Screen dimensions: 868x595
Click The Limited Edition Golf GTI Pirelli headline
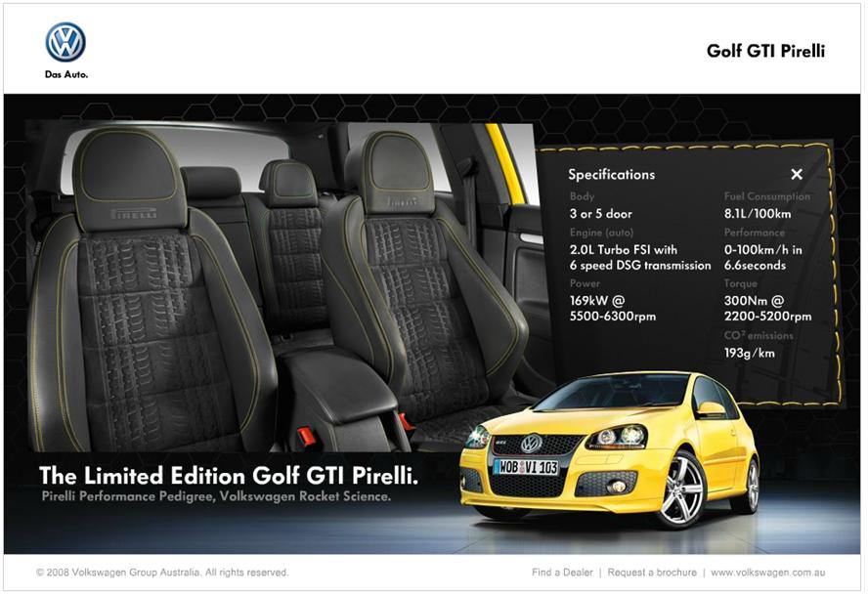229,476
